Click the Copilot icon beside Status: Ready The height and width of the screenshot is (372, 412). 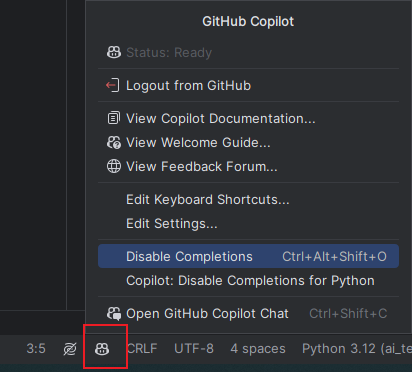tap(114, 52)
